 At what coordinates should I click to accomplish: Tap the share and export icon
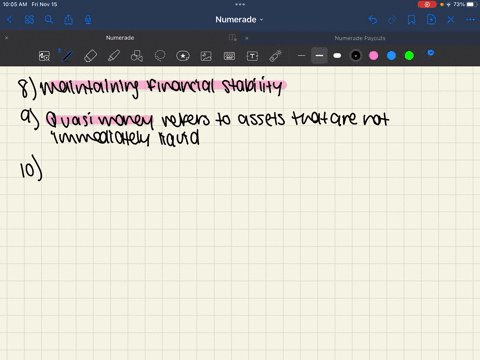click(68, 20)
